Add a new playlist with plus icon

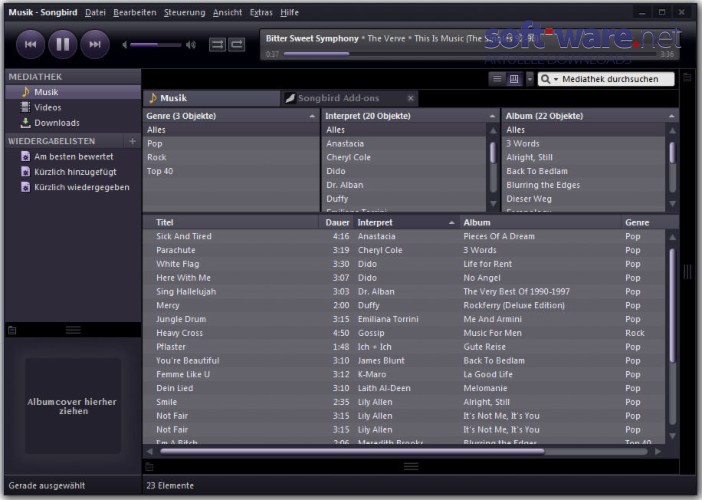click(x=132, y=141)
